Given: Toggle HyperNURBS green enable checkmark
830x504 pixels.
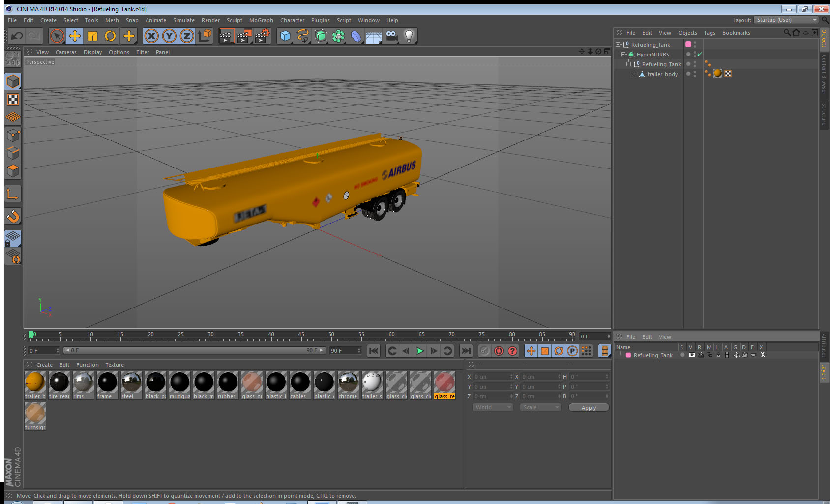Looking at the screenshot, I should (x=700, y=55).
